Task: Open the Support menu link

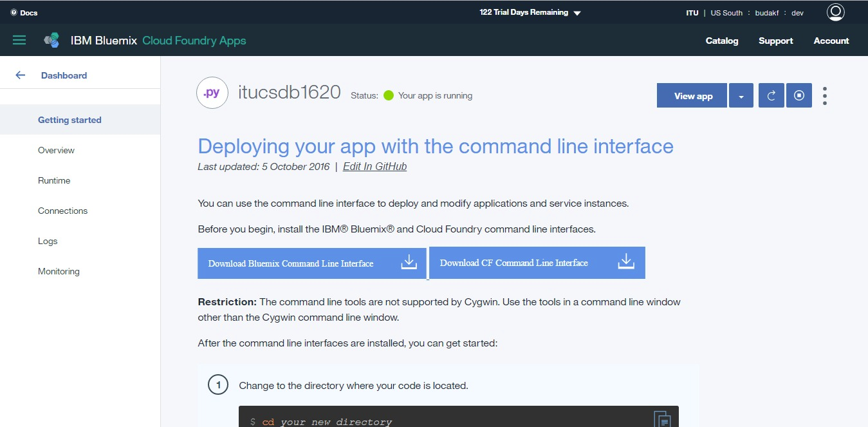Action: point(776,41)
